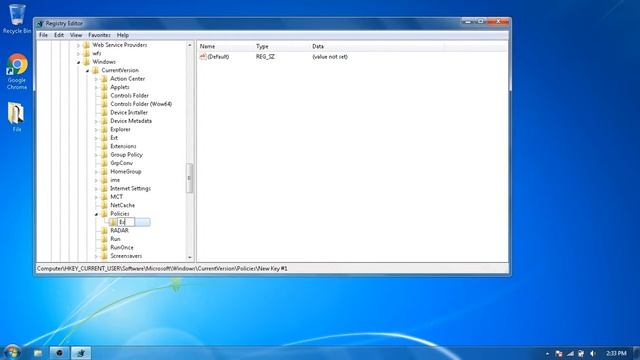The height and width of the screenshot is (360, 640).
Task: Open the Windows Start button
Action: point(12,352)
